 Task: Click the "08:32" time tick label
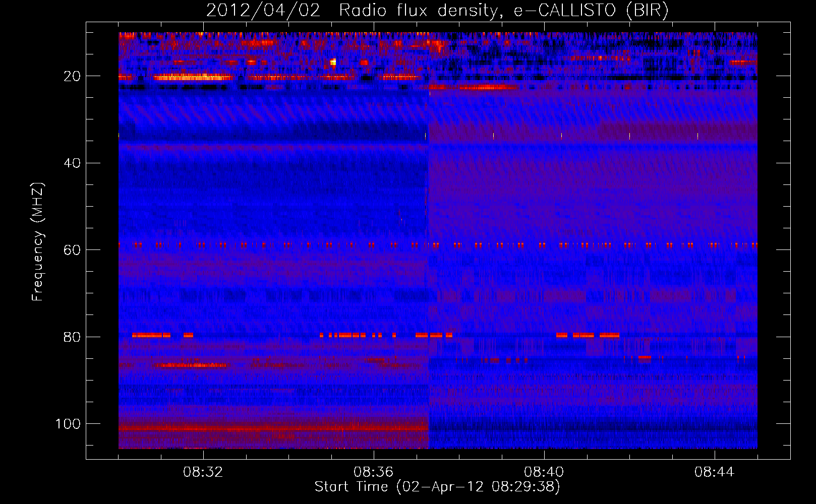(x=203, y=472)
